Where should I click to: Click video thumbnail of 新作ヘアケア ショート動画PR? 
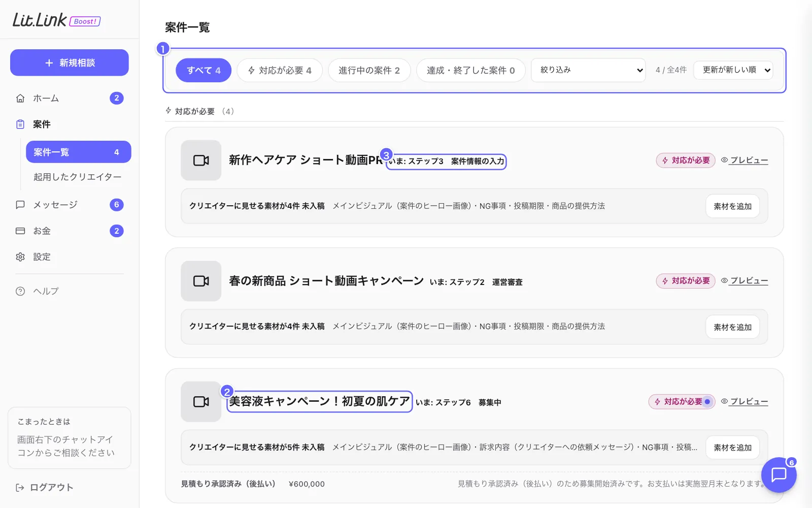tap(201, 160)
